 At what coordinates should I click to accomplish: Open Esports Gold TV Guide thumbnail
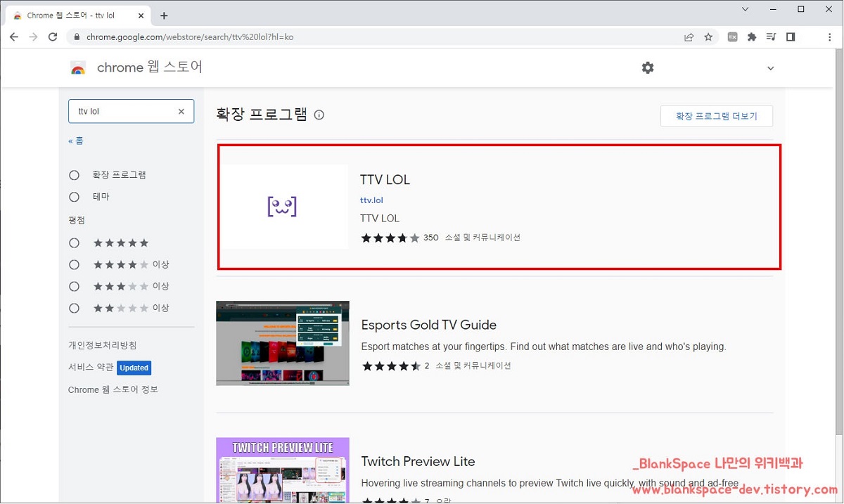(x=283, y=343)
